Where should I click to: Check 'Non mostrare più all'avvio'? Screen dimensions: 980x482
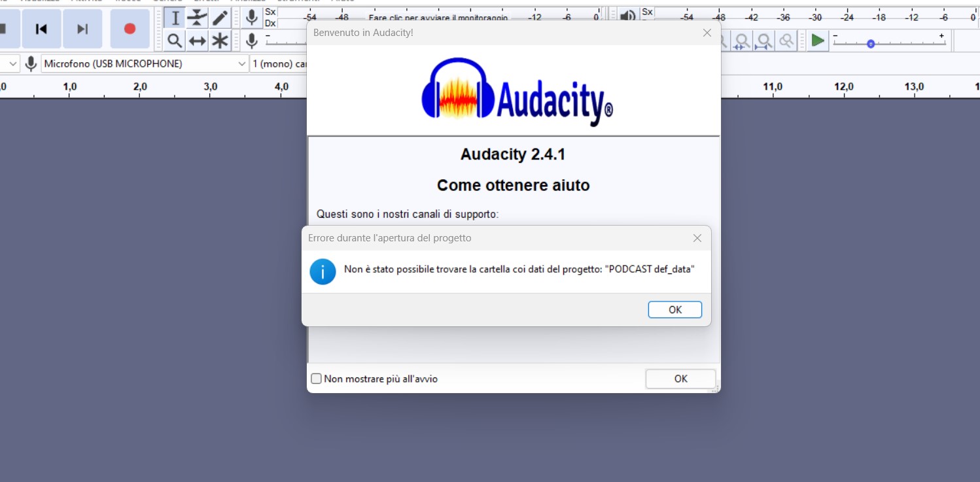(x=317, y=378)
